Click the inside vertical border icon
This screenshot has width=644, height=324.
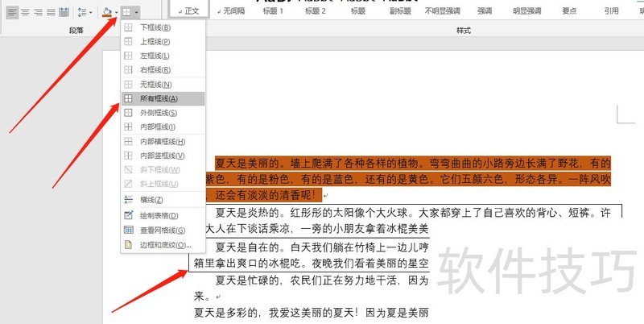[129, 156]
